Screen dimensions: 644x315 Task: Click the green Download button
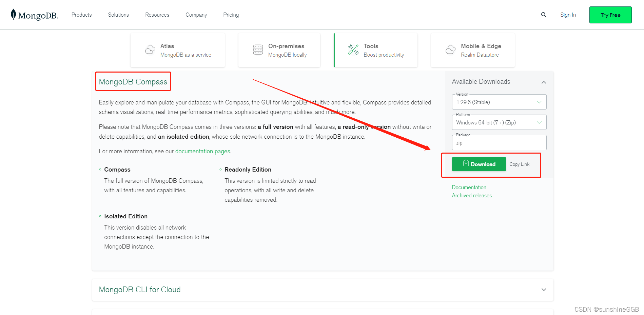[x=479, y=164]
